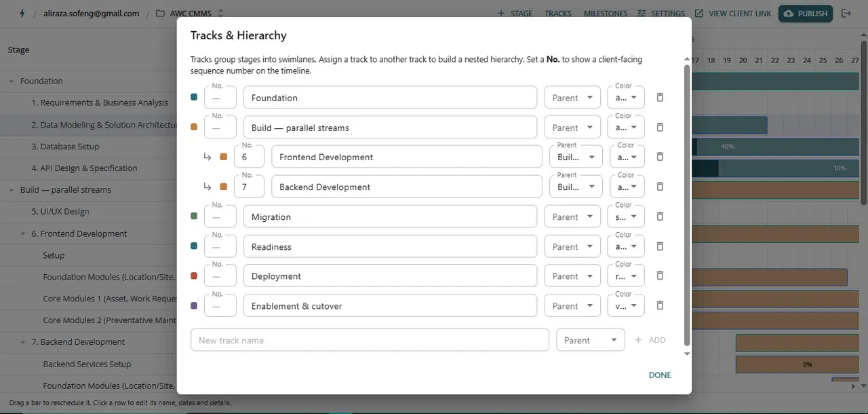Edit the Enablement & cutover name field
The width and height of the screenshot is (868, 414).
[x=390, y=305]
